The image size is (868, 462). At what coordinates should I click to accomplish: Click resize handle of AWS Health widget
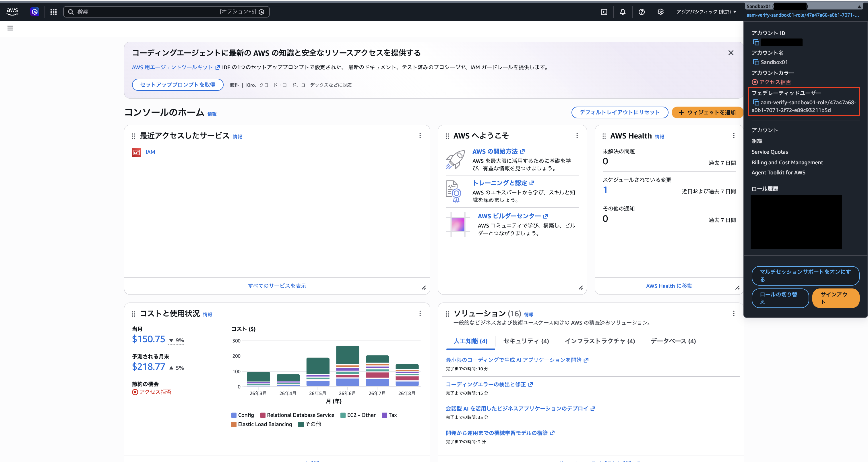tap(737, 288)
